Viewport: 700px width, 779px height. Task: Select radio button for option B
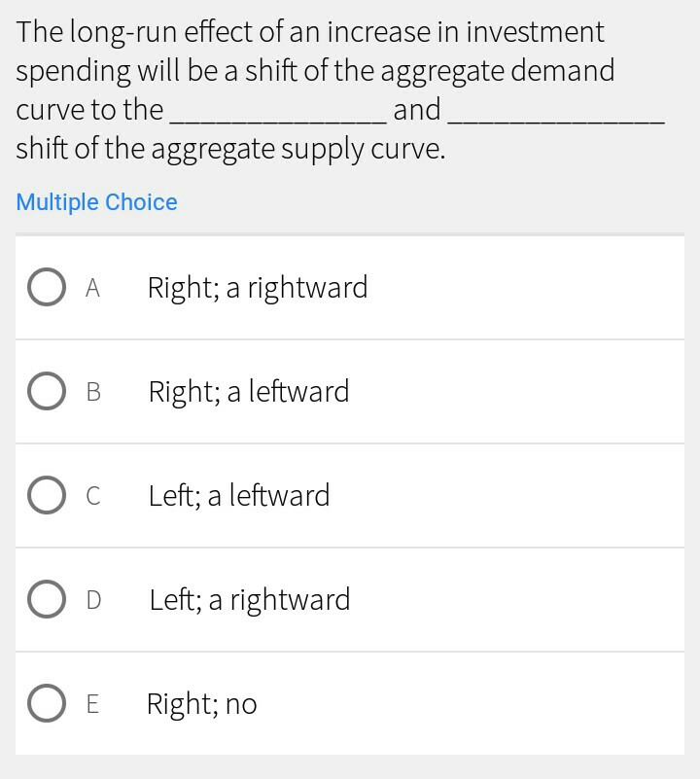(x=46, y=391)
